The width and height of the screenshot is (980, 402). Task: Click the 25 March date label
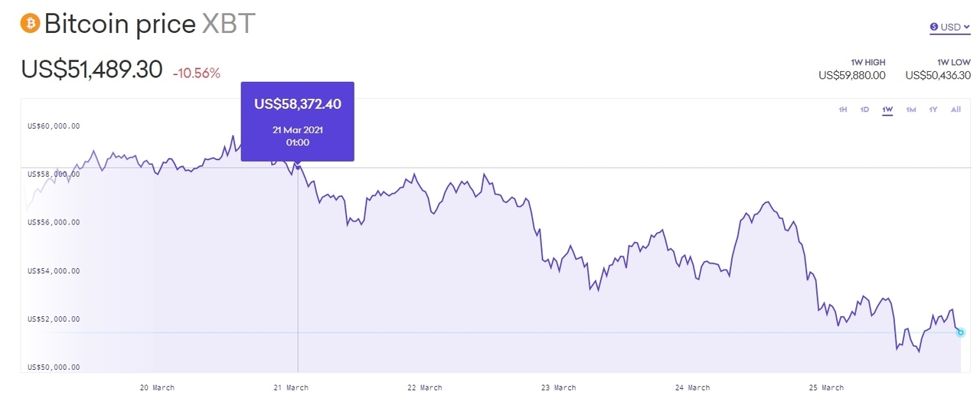click(x=826, y=387)
